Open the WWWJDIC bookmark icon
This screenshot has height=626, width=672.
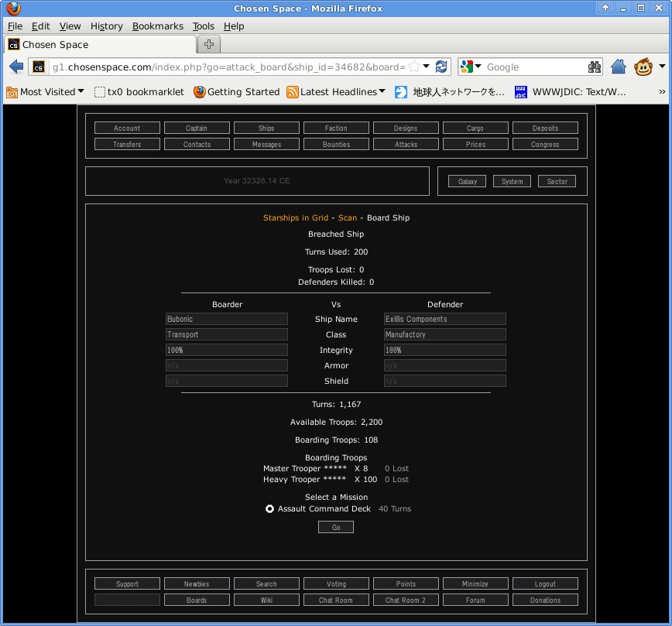point(521,92)
